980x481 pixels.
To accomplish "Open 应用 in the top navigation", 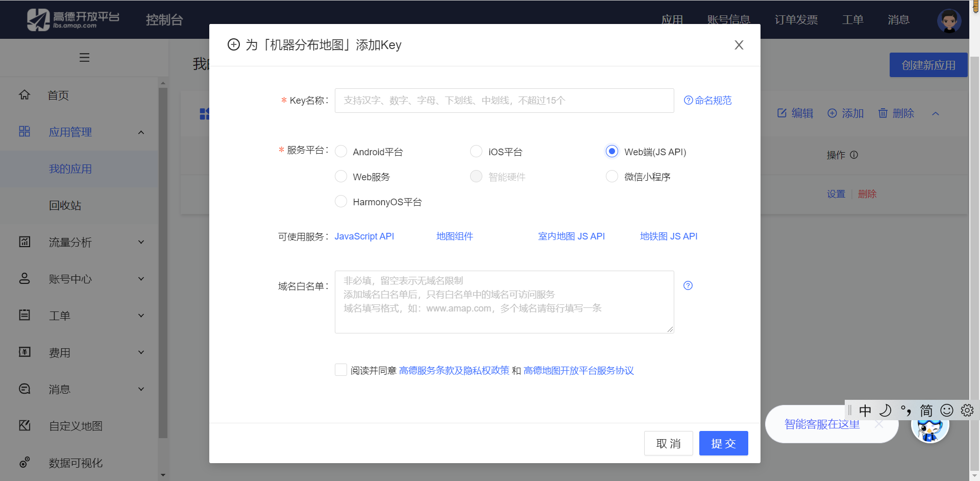I will (x=672, y=19).
